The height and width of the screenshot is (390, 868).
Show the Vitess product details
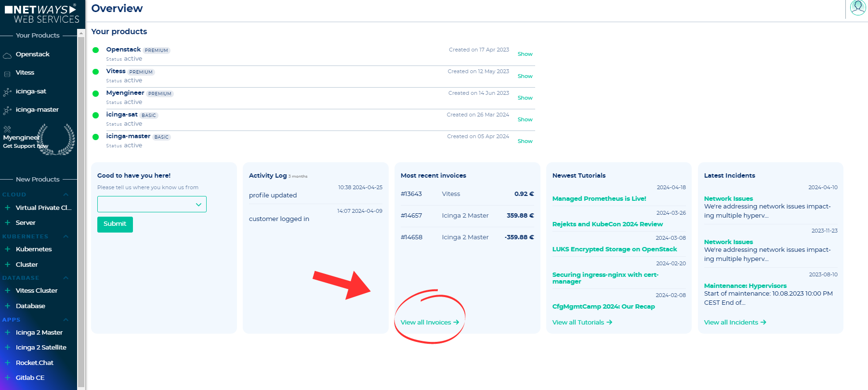pyautogui.click(x=525, y=76)
